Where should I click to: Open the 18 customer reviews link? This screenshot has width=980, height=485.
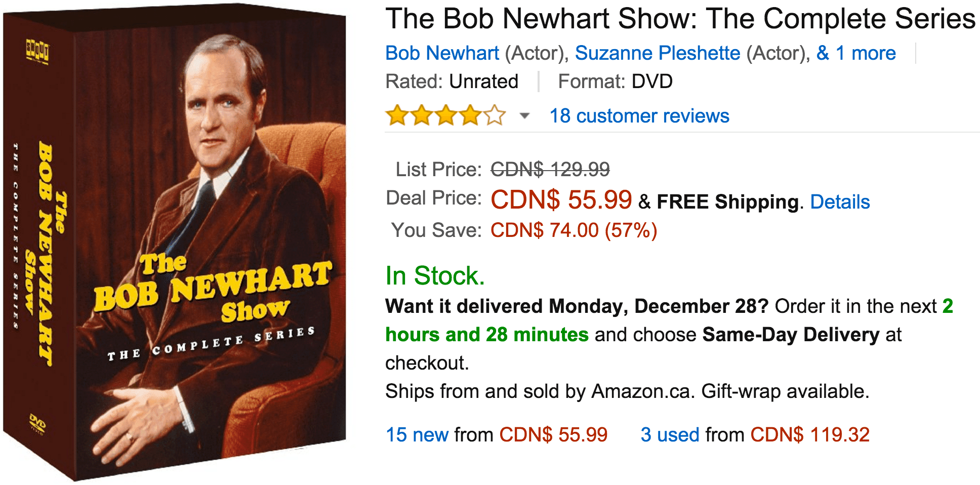639,116
